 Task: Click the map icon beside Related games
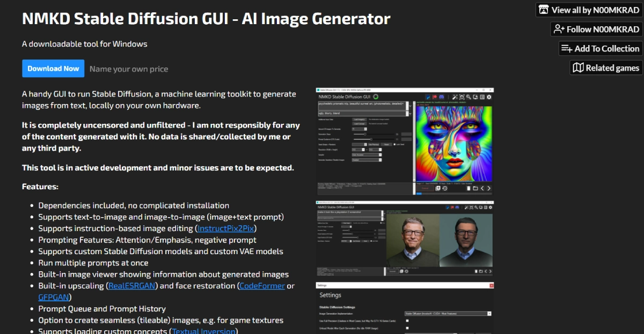(578, 68)
